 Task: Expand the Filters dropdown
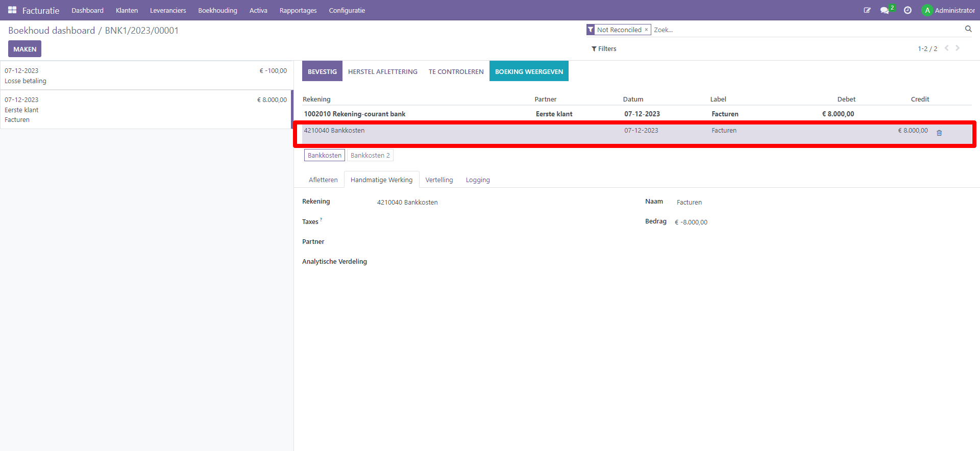[604, 49]
